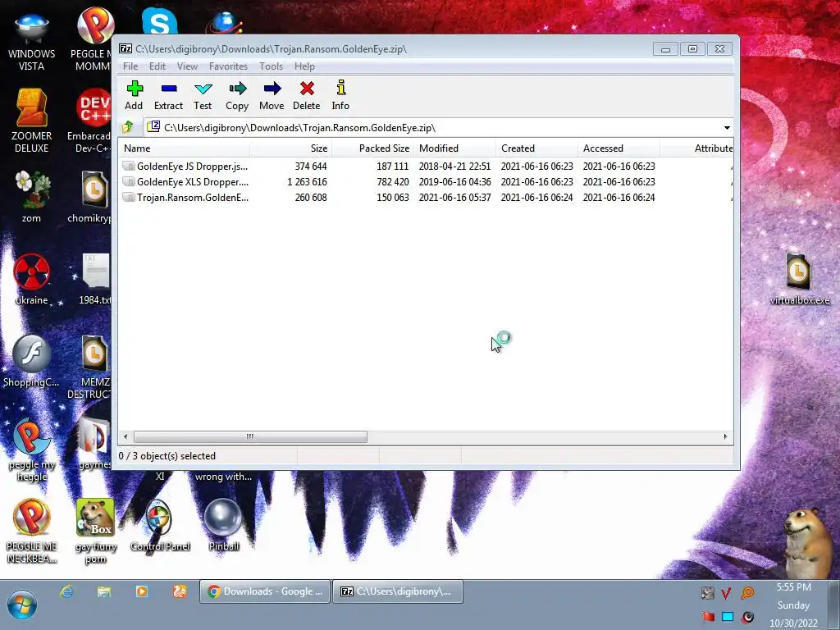Select the zom plant desktop icon
The width and height of the screenshot is (840, 630).
coord(32,197)
